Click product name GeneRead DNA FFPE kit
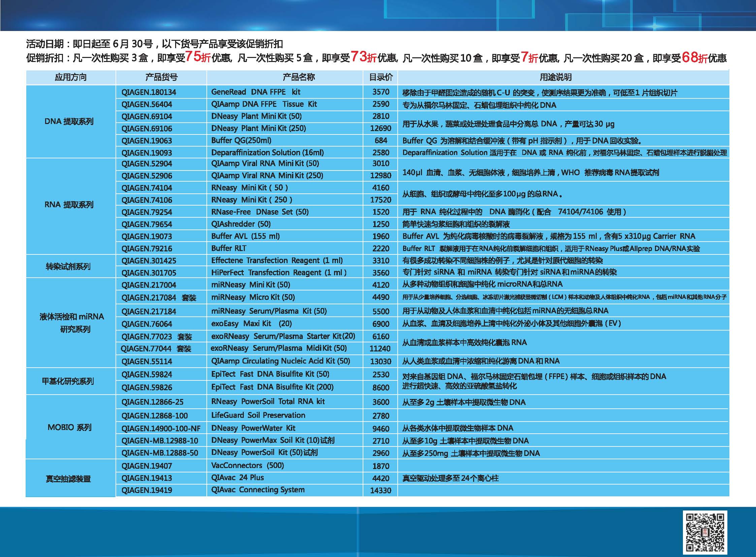This screenshot has height=557, width=756. click(256, 92)
